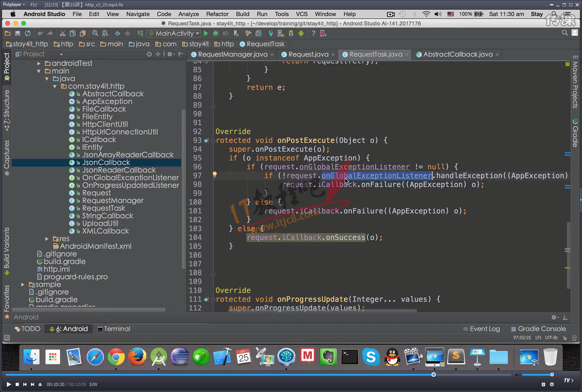Click the Synchronize toolbar icon
Screen dimensions: 582x392
click(x=28, y=34)
